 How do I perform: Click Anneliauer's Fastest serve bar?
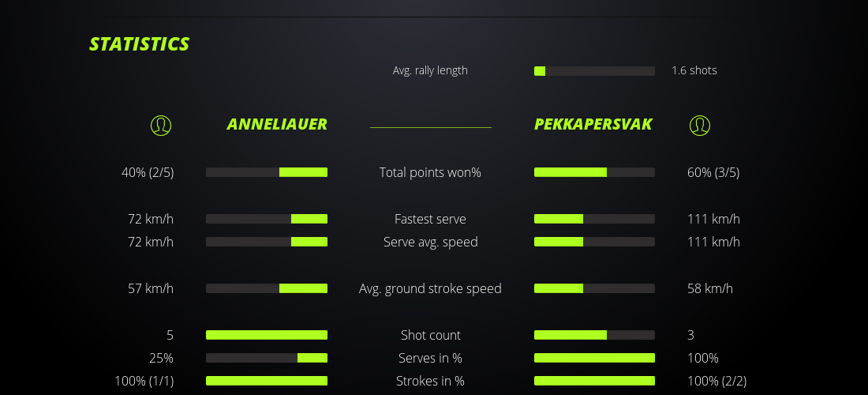267,219
